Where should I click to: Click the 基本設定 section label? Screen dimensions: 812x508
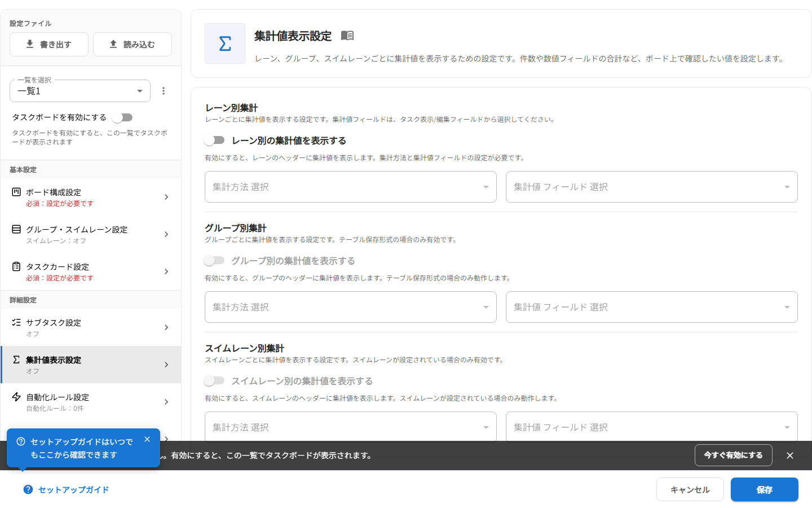23,169
